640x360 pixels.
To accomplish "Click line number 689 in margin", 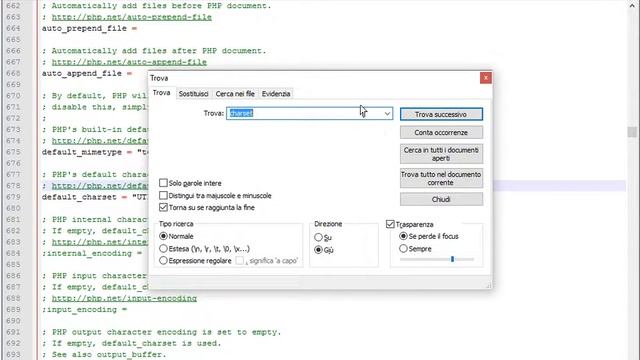I will point(13,310).
